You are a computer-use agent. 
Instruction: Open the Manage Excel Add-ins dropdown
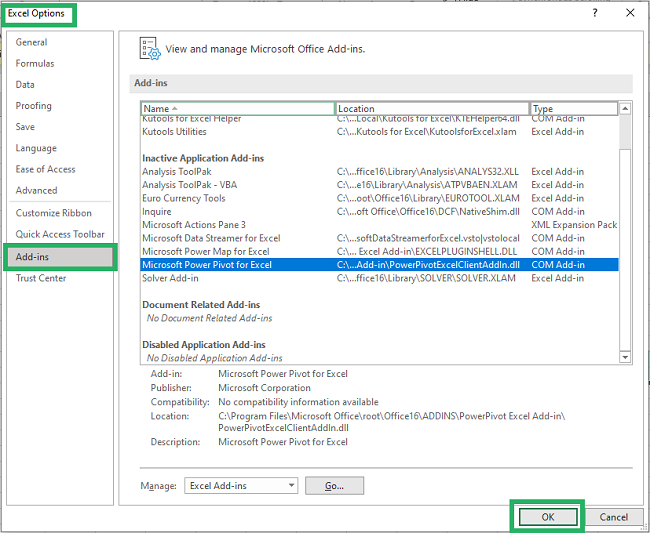pyautogui.click(x=241, y=485)
